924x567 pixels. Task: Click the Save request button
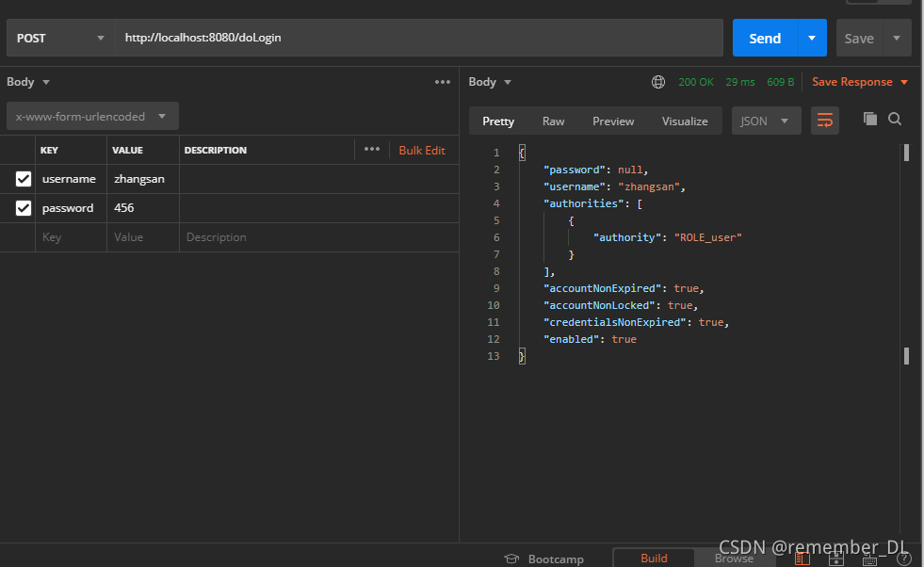pos(859,38)
